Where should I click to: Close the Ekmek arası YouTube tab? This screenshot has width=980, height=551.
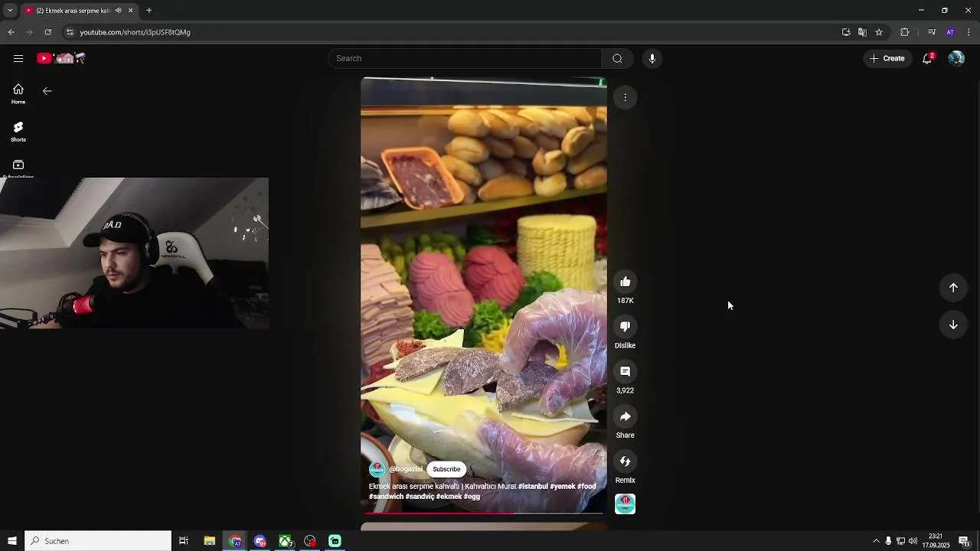130,11
